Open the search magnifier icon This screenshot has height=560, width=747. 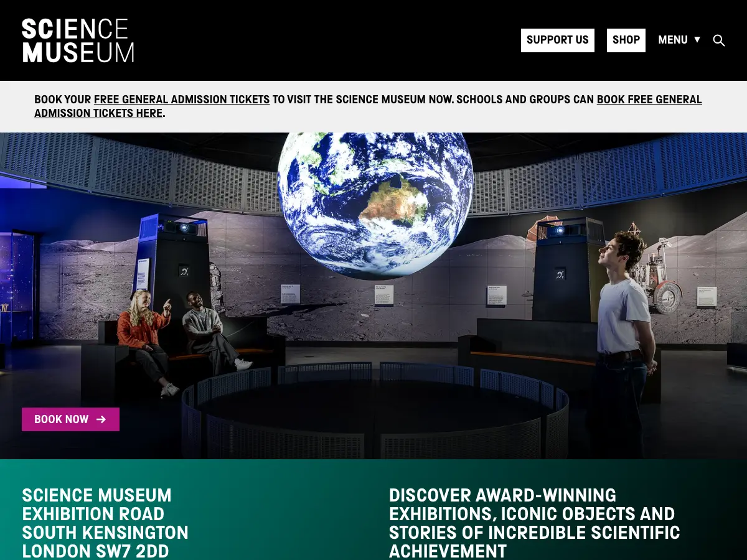[719, 40]
